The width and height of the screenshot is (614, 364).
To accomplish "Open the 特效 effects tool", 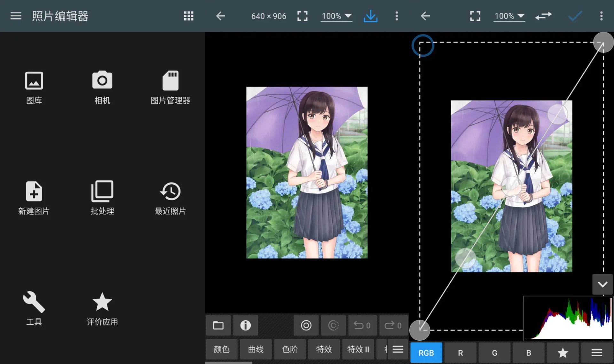I will tap(324, 349).
